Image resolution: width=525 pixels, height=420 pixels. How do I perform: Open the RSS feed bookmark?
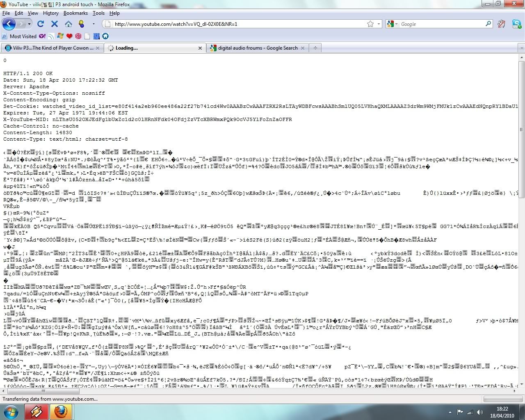coord(51,36)
